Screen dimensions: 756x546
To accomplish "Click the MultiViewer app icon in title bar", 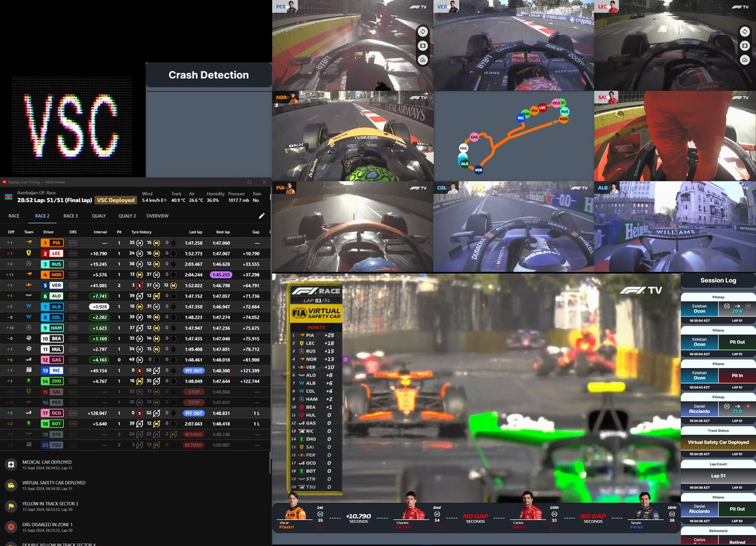I will click(4, 182).
